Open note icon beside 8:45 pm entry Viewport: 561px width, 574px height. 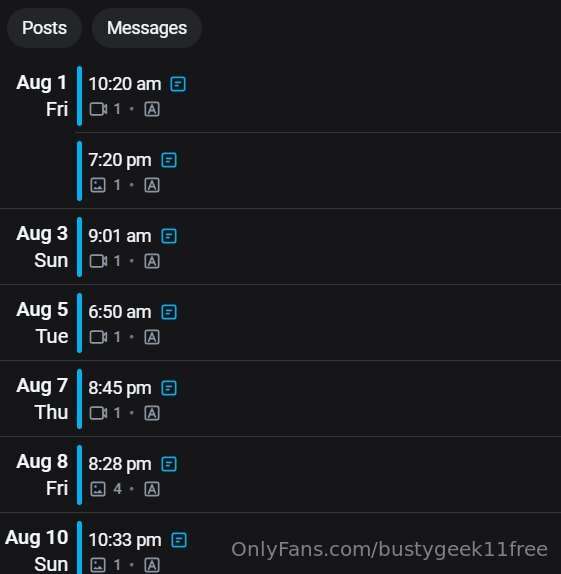[x=169, y=388]
